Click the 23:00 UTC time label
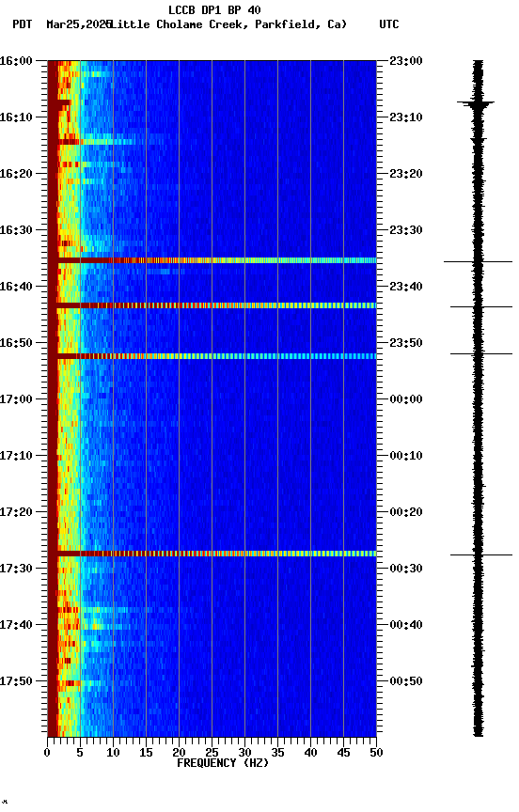The height and width of the screenshot is (812, 519). (x=406, y=61)
